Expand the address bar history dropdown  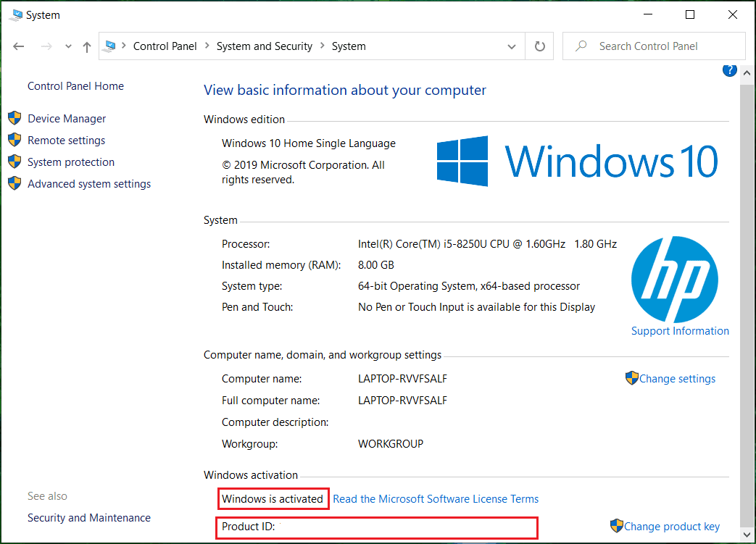pos(512,46)
